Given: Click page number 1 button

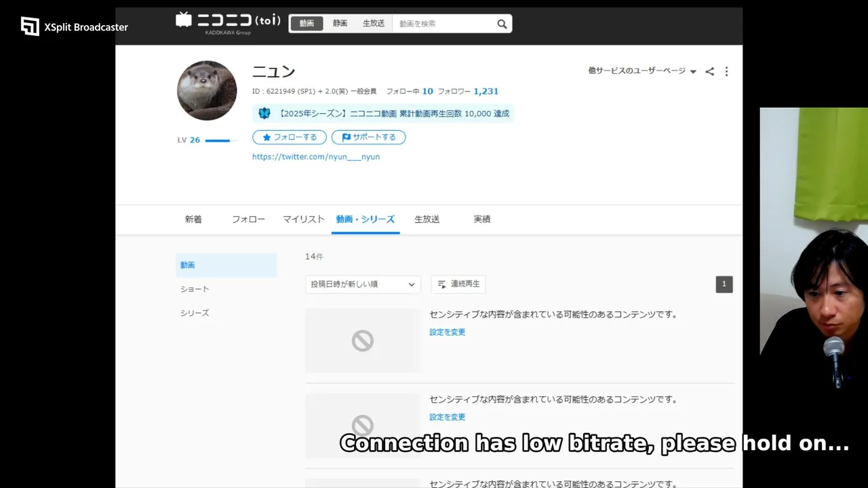Looking at the screenshot, I should 724,285.
